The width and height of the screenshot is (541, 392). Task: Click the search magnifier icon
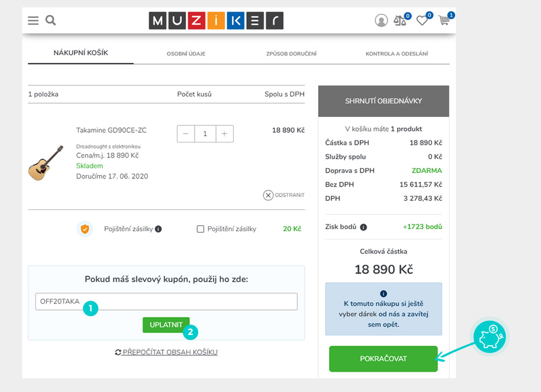50,20
